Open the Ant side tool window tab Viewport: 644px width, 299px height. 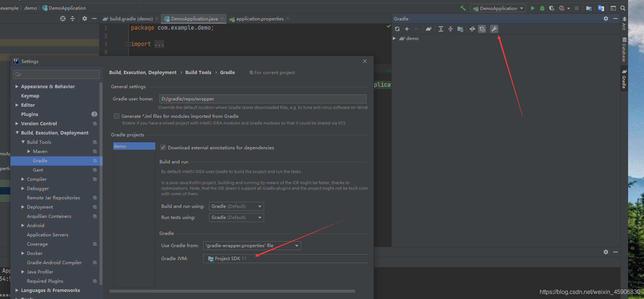[x=624, y=23]
